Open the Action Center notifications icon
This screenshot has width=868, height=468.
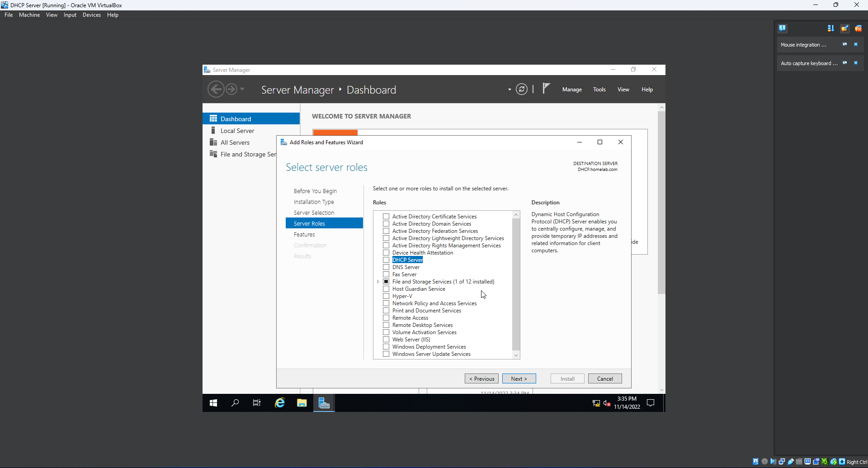click(x=651, y=403)
